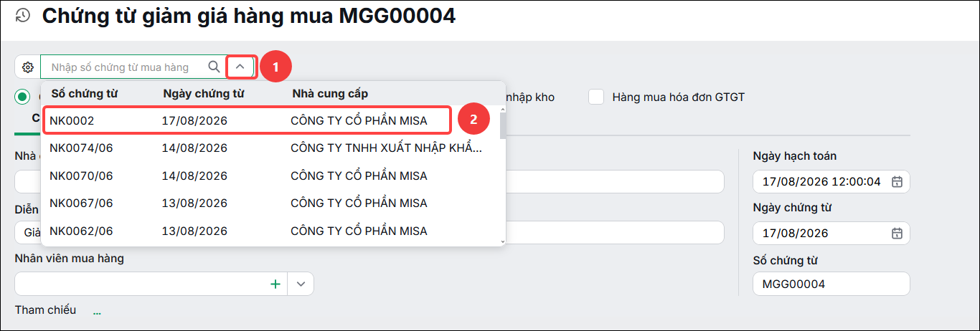Click the Tham chiếu ellipsis icon

97,311
